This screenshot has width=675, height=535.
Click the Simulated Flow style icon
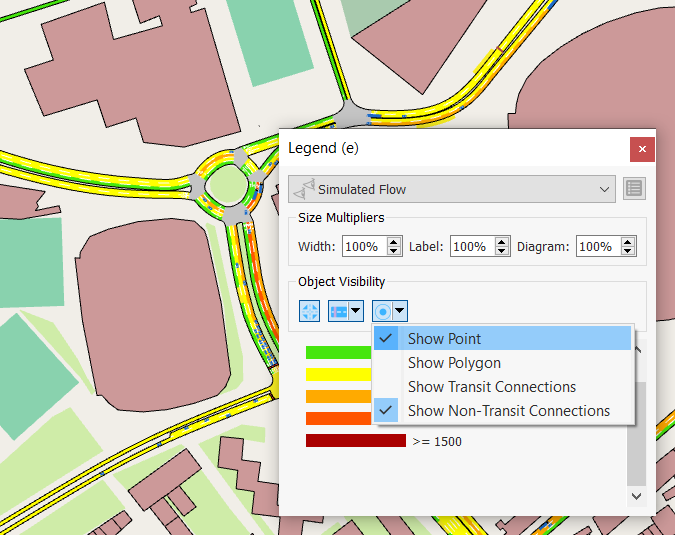coord(304,189)
